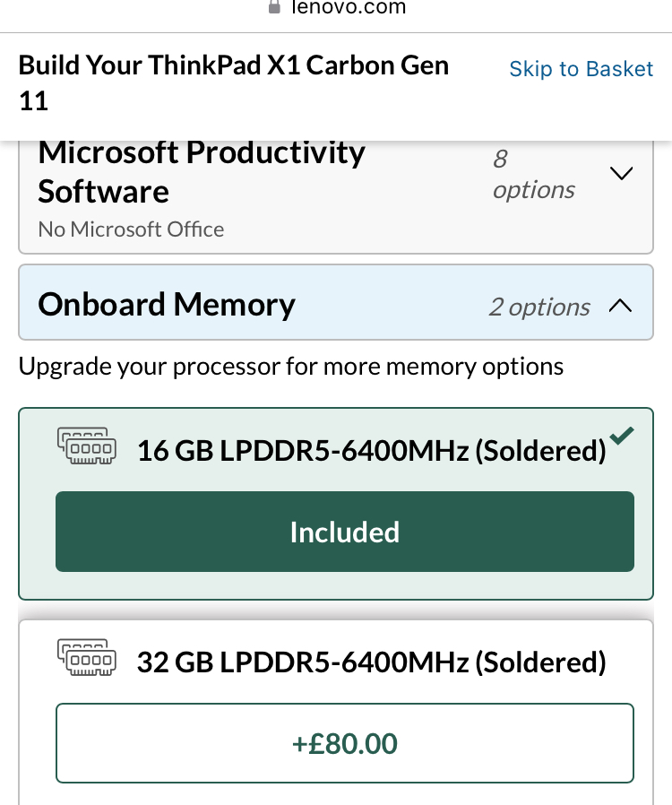Screen dimensions: 672x805
Task: Click the memory chip icon beside 32 GB
Action: tap(86, 657)
